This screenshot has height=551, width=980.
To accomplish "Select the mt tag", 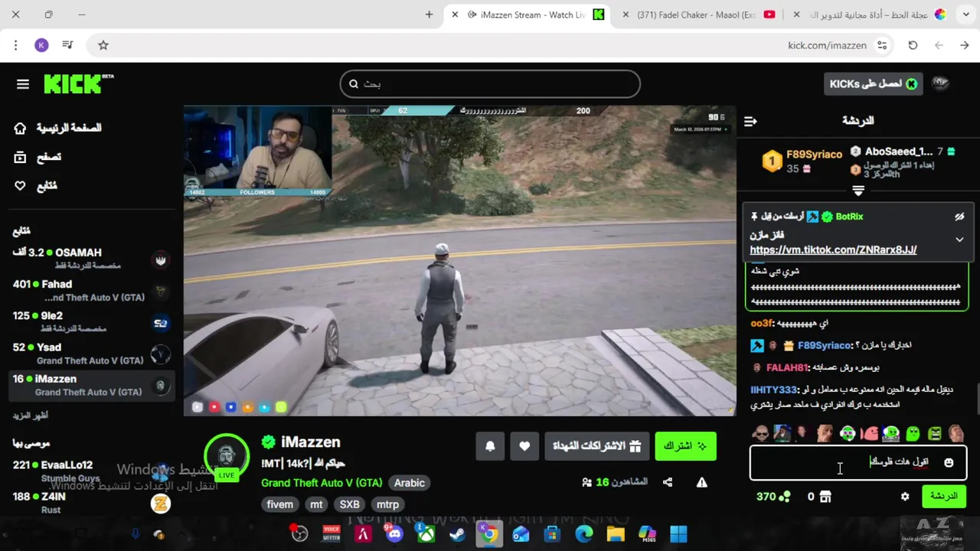I will point(316,504).
